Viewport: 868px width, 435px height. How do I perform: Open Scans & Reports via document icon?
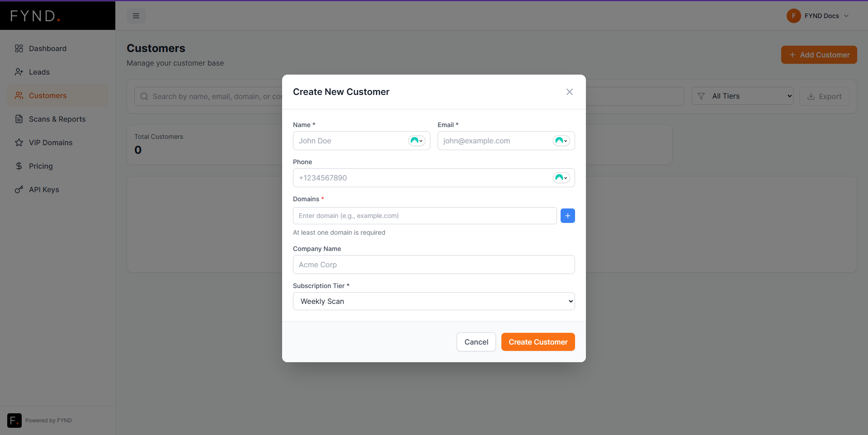coord(19,119)
